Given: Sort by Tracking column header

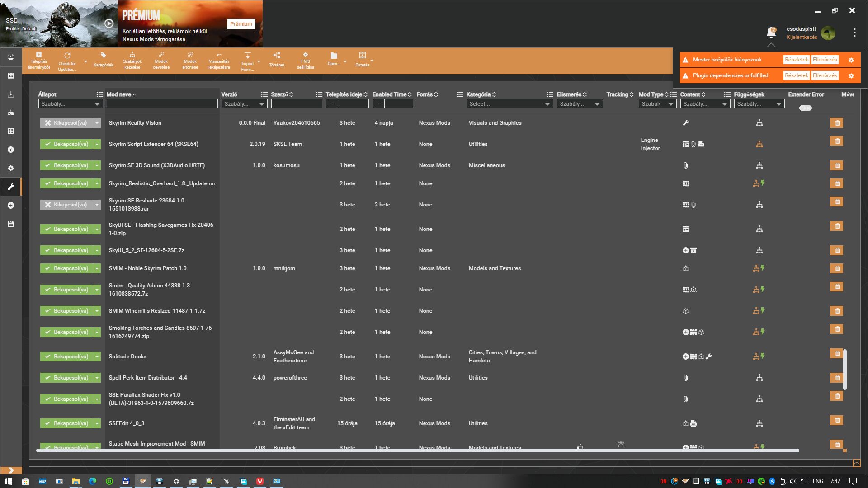Looking at the screenshot, I should coord(620,94).
